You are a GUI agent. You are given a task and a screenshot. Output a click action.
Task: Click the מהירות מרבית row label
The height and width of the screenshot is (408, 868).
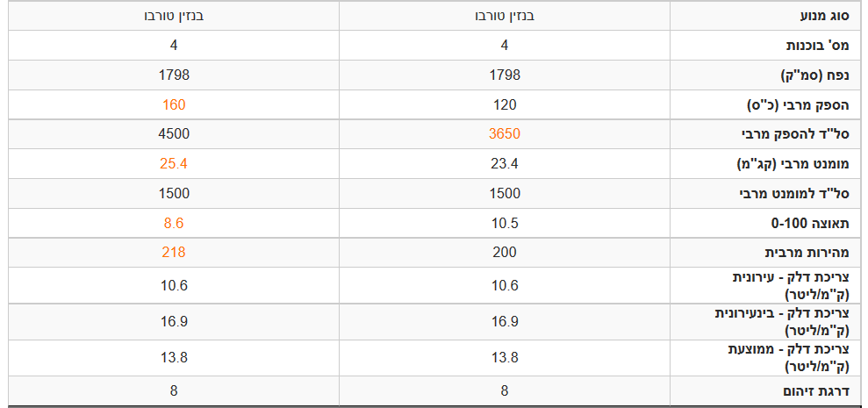tap(807, 253)
